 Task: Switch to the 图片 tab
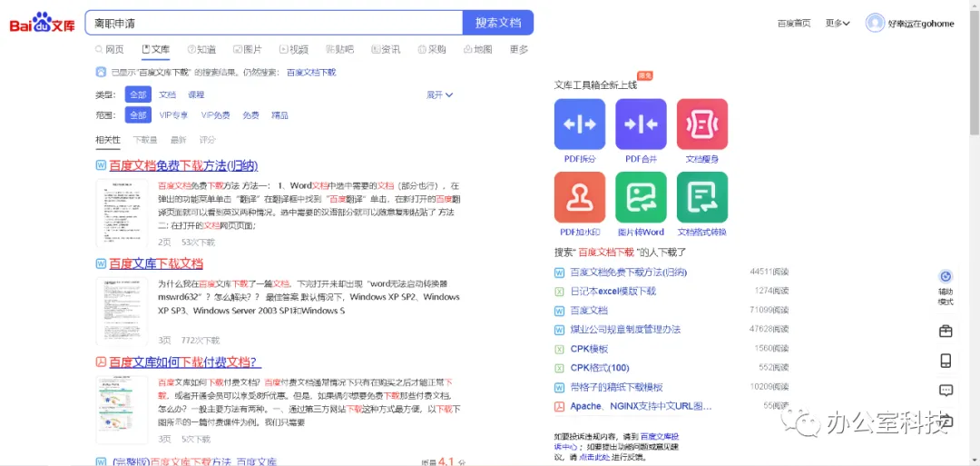click(x=248, y=49)
